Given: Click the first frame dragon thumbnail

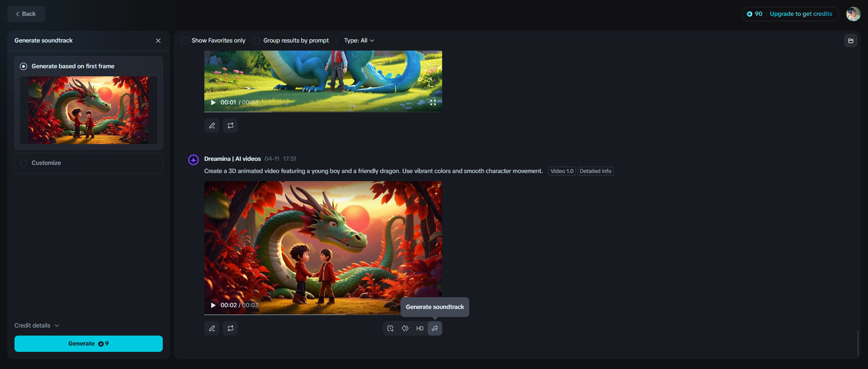Looking at the screenshot, I should [x=89, y=110].
